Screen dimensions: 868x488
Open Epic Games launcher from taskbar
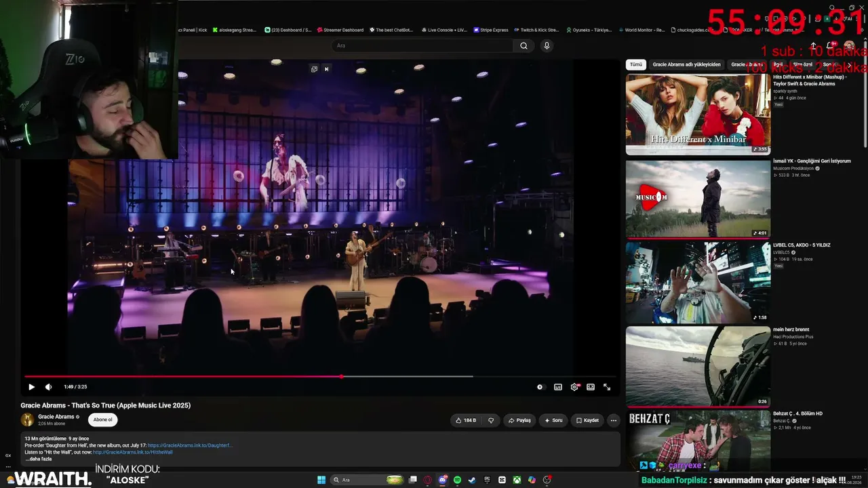click(x=487, y=480)
